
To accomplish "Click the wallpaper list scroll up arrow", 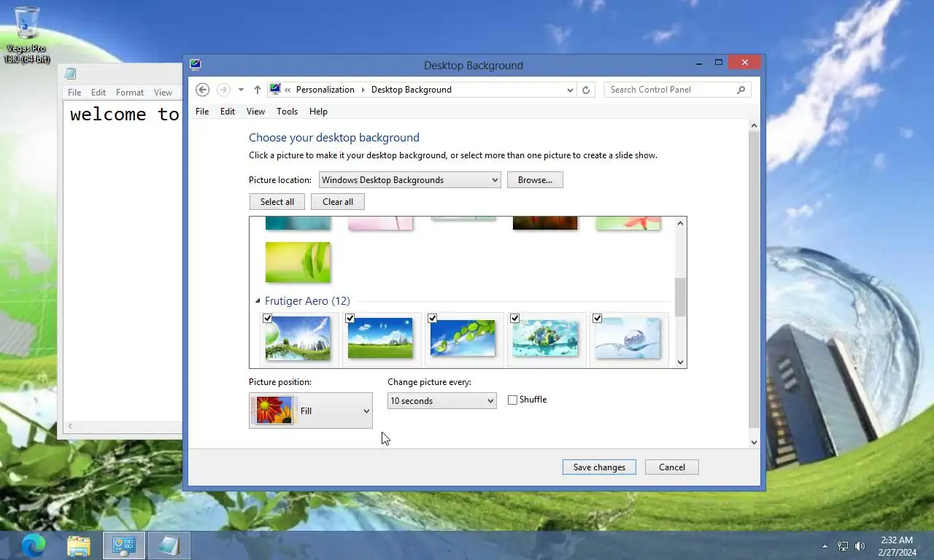I will [x=680, y=223].
